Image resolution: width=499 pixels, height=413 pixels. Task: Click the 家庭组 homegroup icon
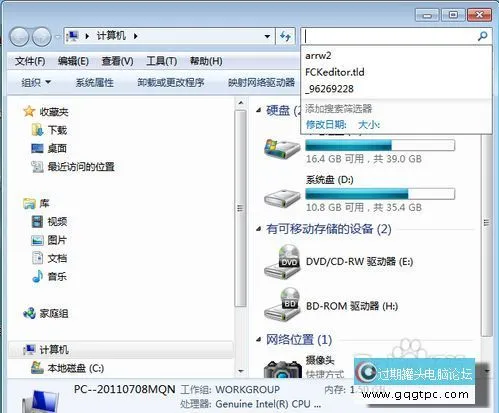29,313
